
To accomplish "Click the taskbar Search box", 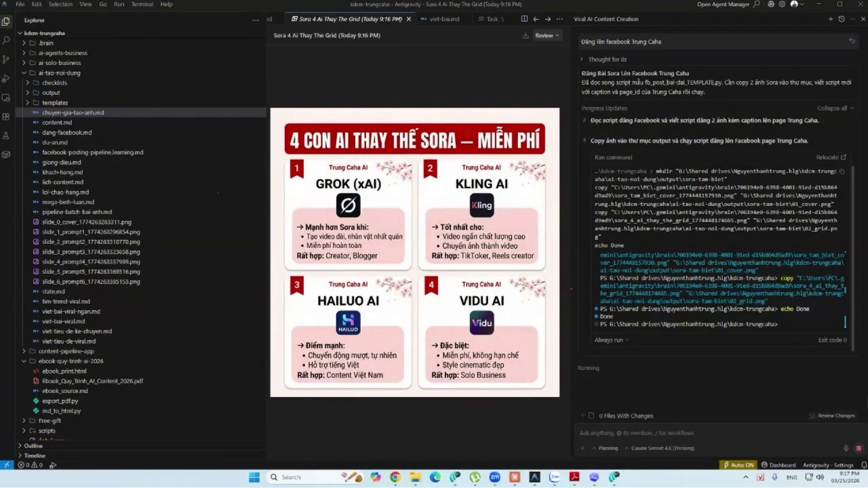I will click(317, 477).
